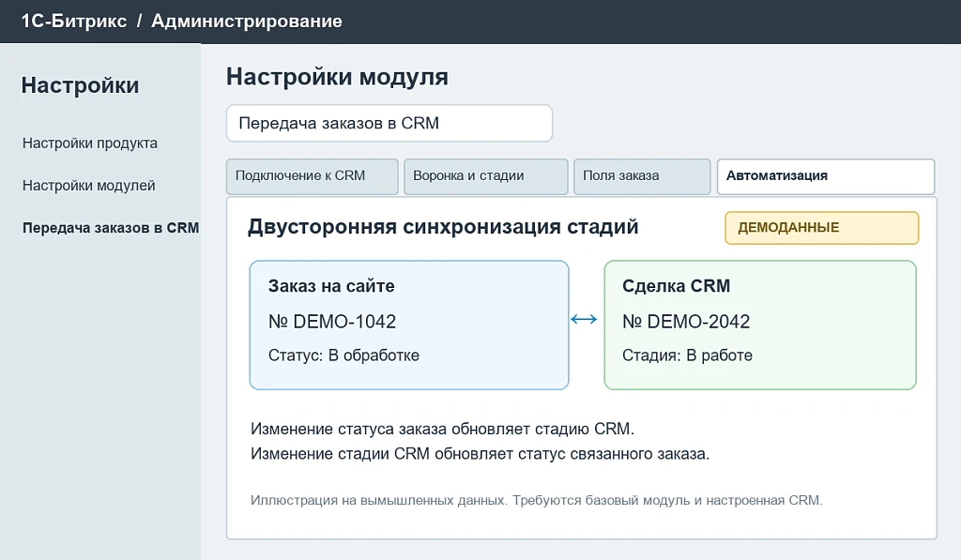Click deal number № DEMO-2042
The image size is (961, 560).
point(686,322)
